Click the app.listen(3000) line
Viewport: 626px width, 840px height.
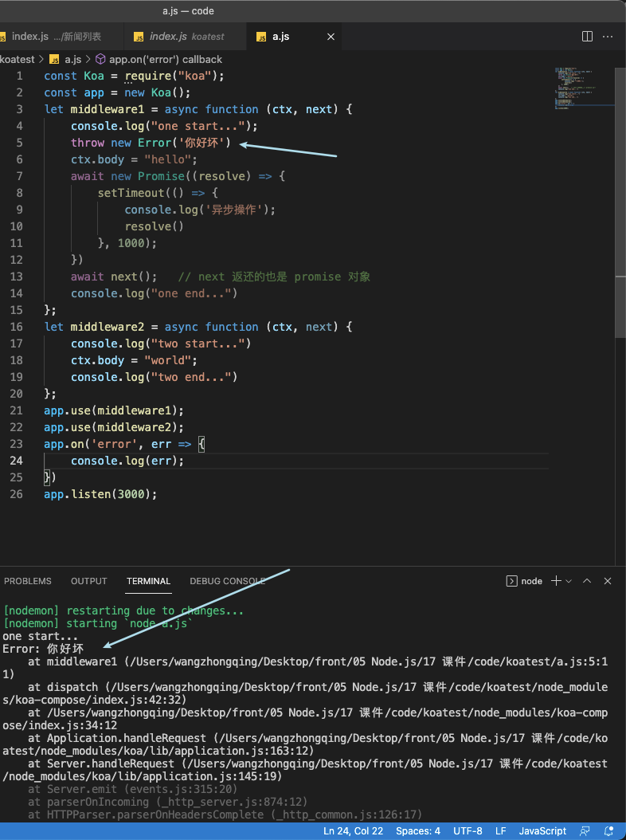coord(100,494)
